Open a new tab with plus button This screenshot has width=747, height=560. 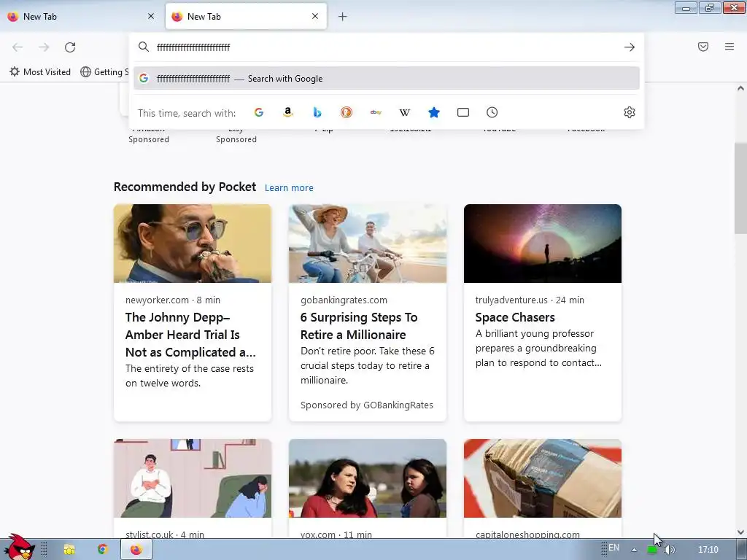pos(343,17)
